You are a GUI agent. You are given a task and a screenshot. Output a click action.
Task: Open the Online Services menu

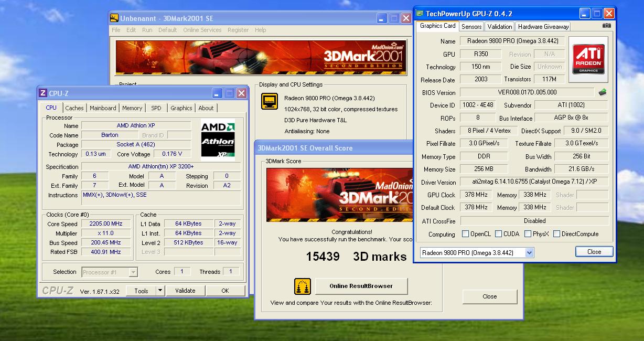pyautogui.click(x=202, y=30)
